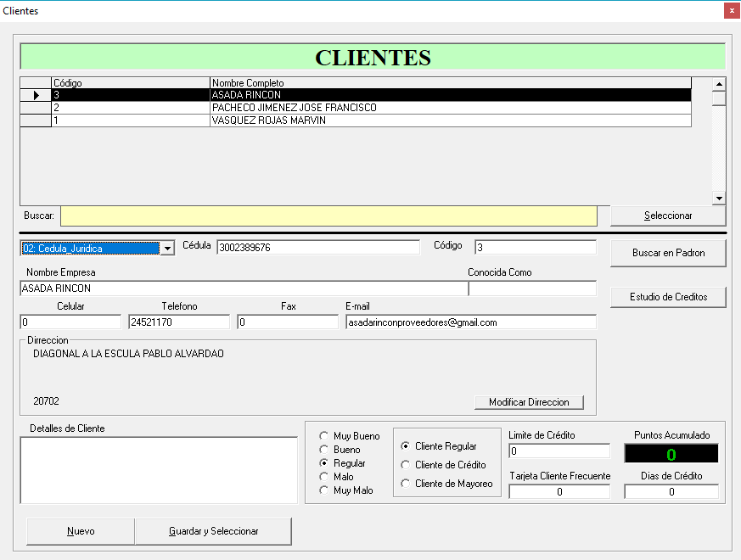Screen dimensions: 741x560
Task: Click Modificar Dirreccion button
Action: pos(529,402)
